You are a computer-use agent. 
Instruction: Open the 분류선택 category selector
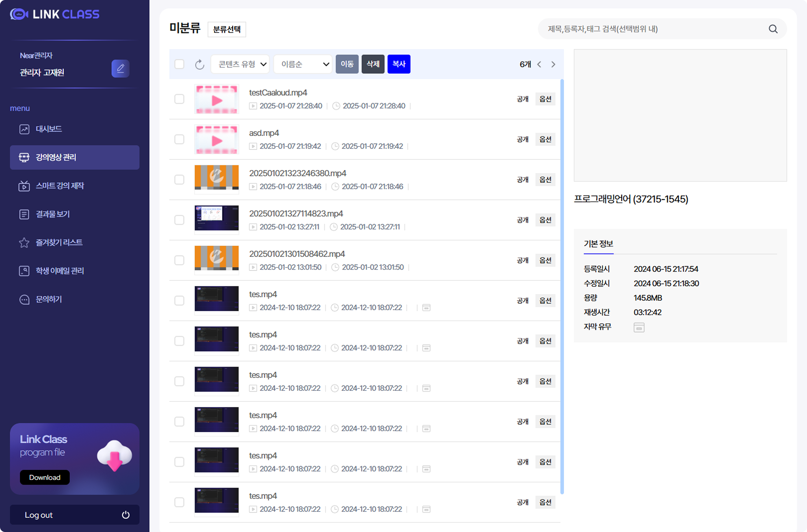[227, 29]
